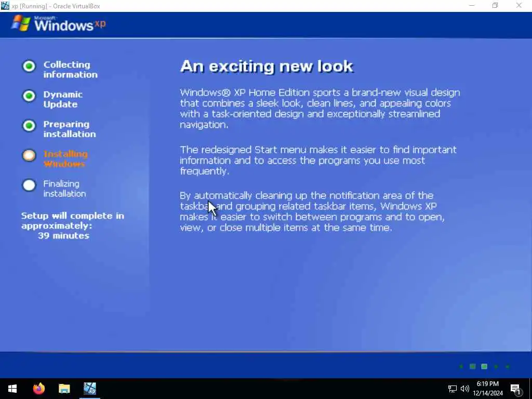Click the 'Finalizing installation' step label

64,189
